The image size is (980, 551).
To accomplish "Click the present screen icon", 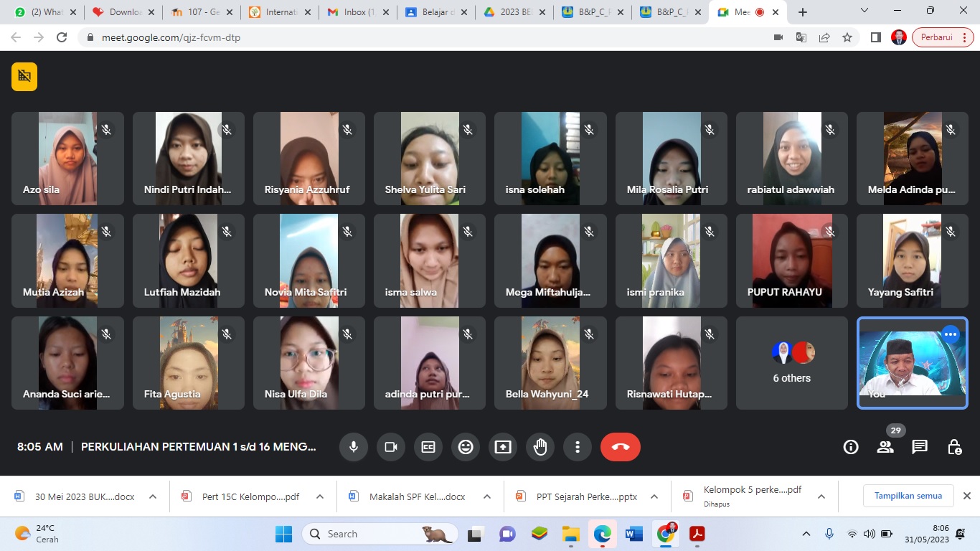I will (x=503, y=447).
